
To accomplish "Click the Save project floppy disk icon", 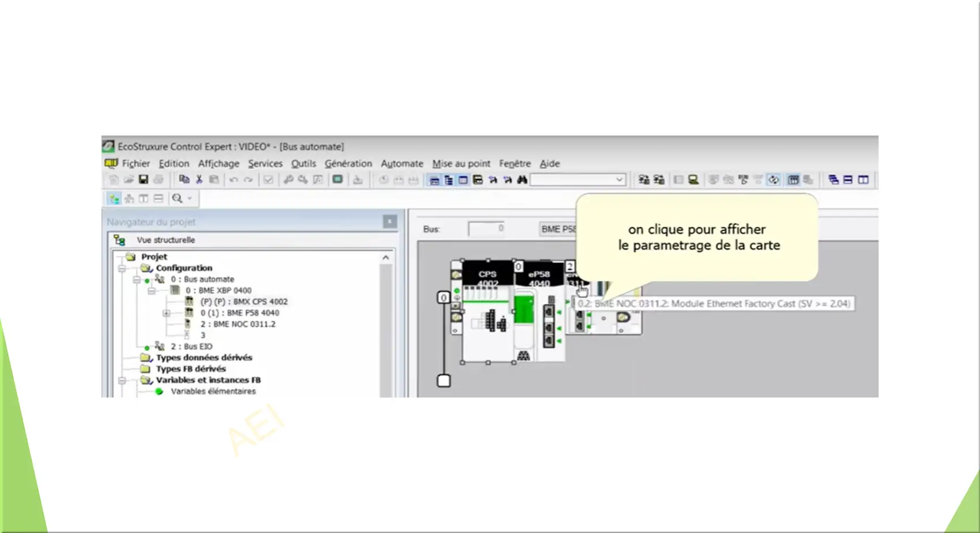I will 144,180.
